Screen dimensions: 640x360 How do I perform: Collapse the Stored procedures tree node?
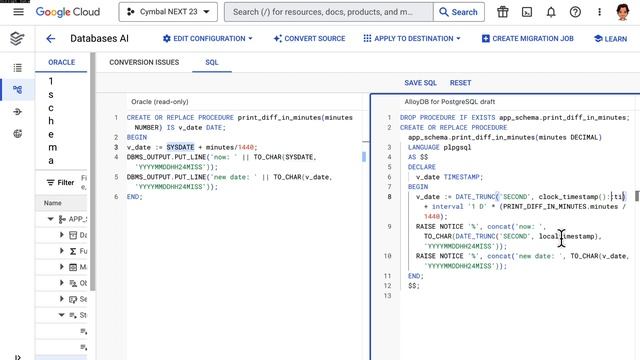click(62, 315)
